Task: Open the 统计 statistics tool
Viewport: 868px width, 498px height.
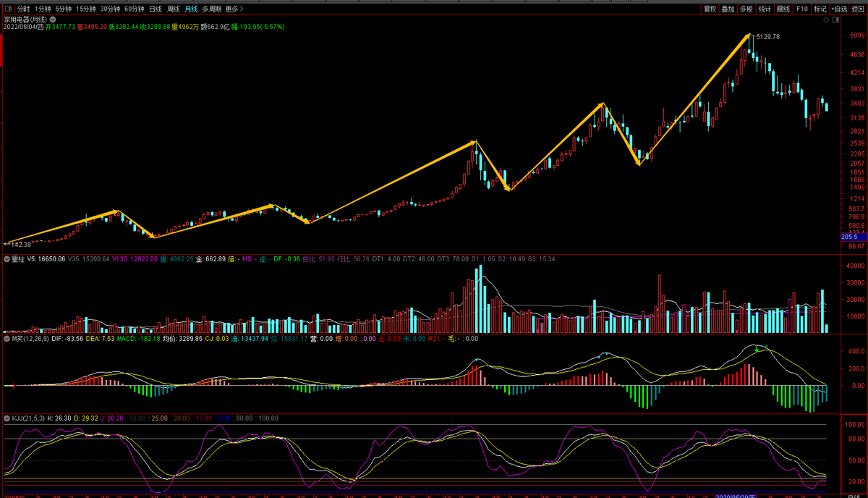Action: click(x=765, y=9)
